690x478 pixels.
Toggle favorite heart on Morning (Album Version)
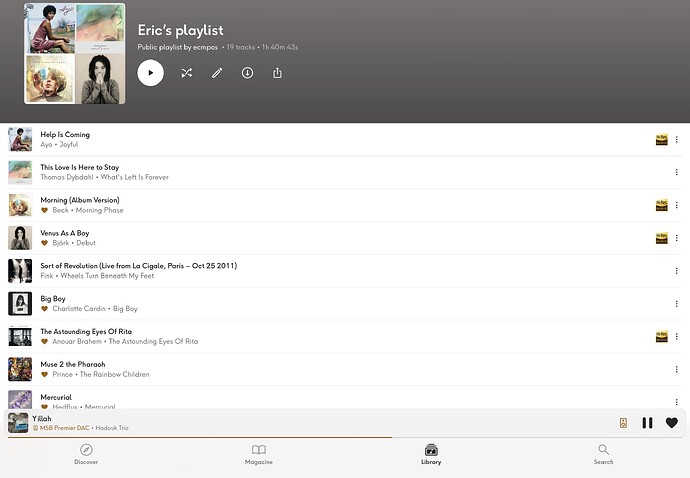click(x=44, y=210)
